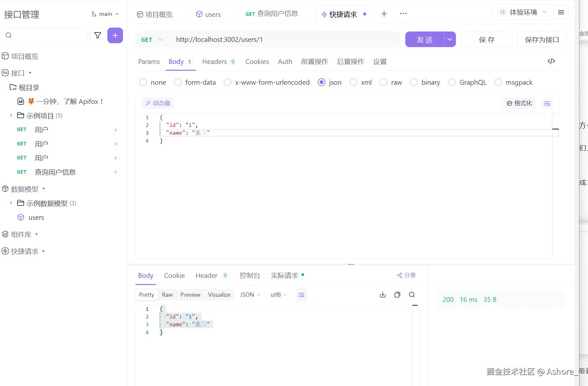The height and width of the screenshot is (386, 588).
Task: Click the 示例项目 folder icon
Action: [20, 115]
